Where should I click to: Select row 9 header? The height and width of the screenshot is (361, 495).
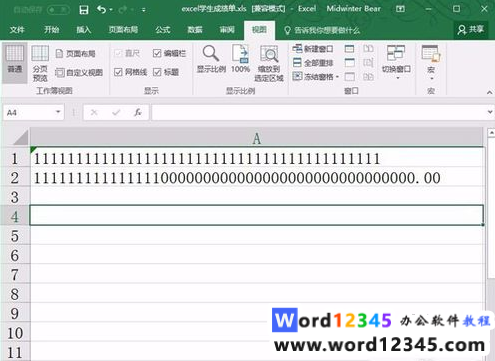(15, 313)
